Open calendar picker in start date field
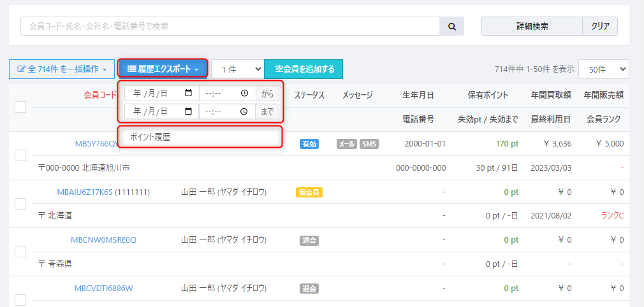The height and width of the screenshot is (307, 644). point(188,93)
